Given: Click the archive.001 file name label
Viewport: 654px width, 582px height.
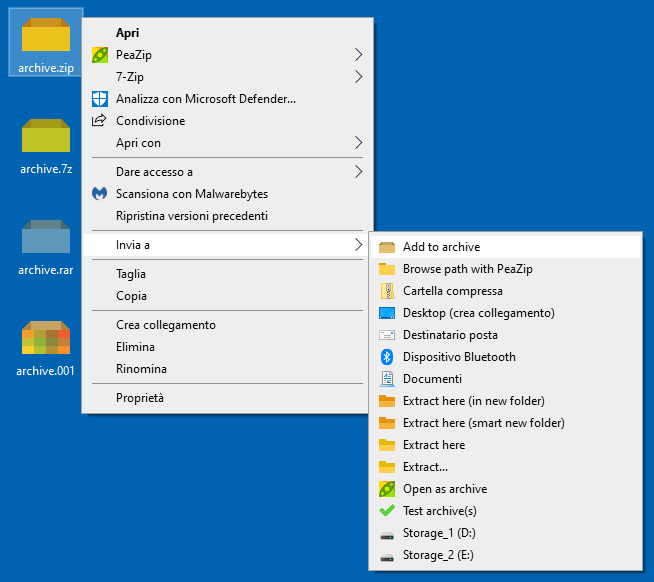Looking at the screenshot, I should (x=45, y=371).
